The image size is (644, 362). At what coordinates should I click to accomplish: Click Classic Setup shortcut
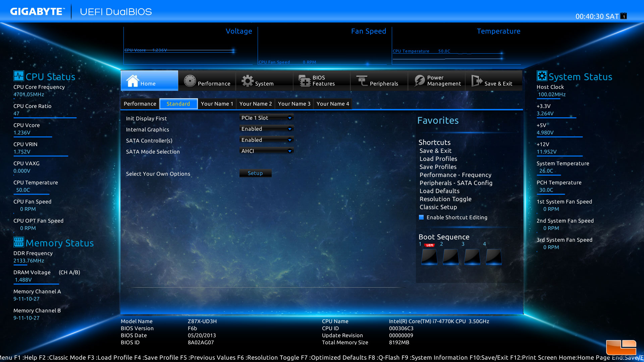coord(438,207)
